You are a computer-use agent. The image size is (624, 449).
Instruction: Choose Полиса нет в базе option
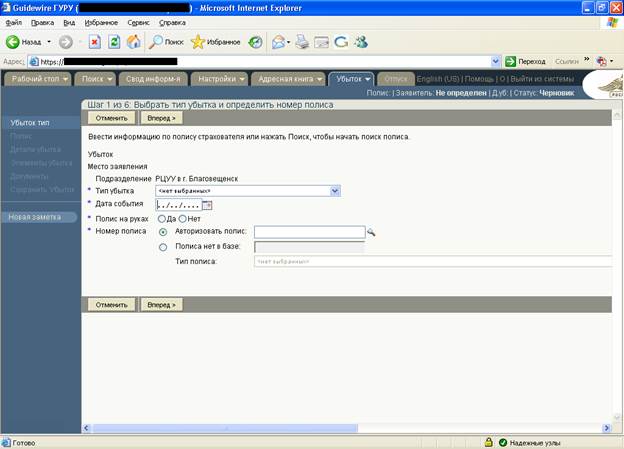point(163,247)
